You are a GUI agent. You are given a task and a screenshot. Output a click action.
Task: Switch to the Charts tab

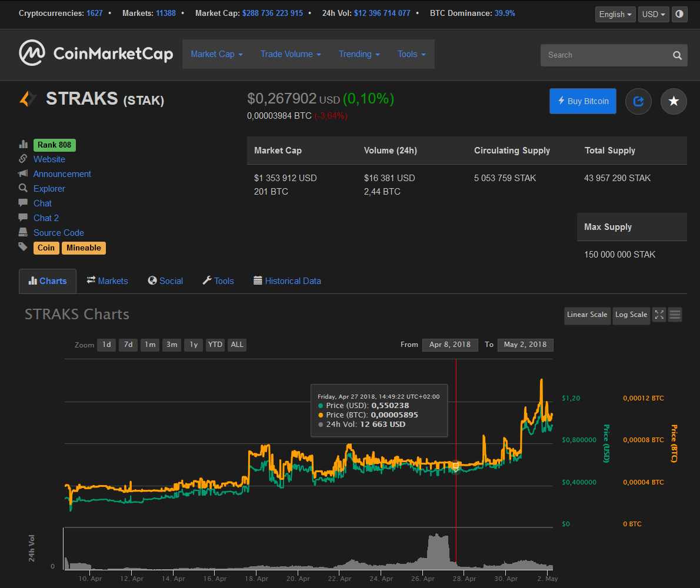coord(47,281)
